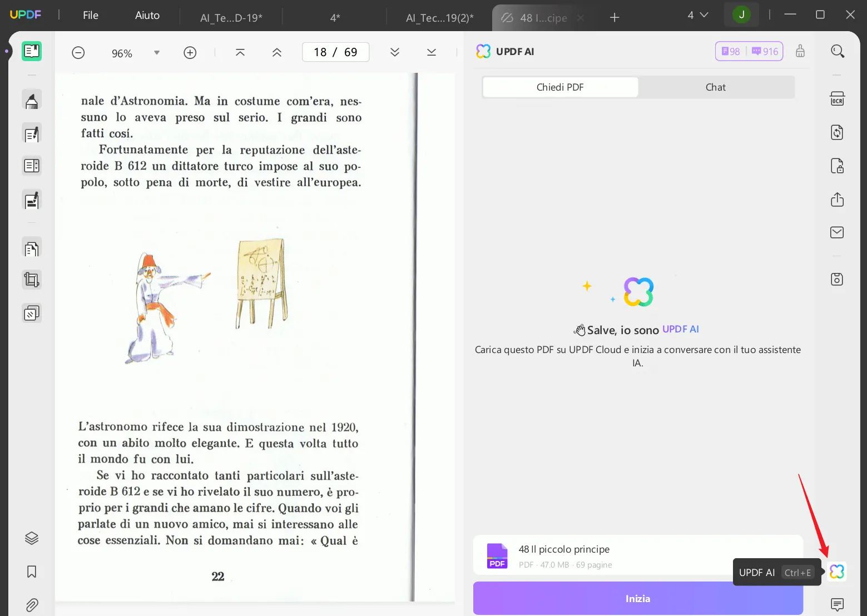Image resolution: width=867 pixels, height=616 pixels.
Task: Switch to the 4* document tab
Action: 335,18
